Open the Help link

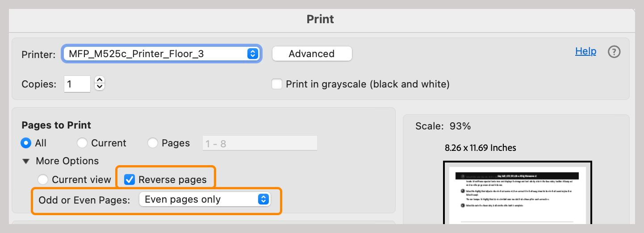pos(585,51)
